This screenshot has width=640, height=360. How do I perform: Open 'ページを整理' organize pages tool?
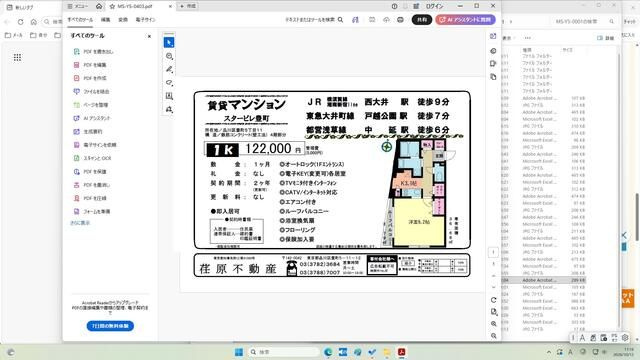91,105
